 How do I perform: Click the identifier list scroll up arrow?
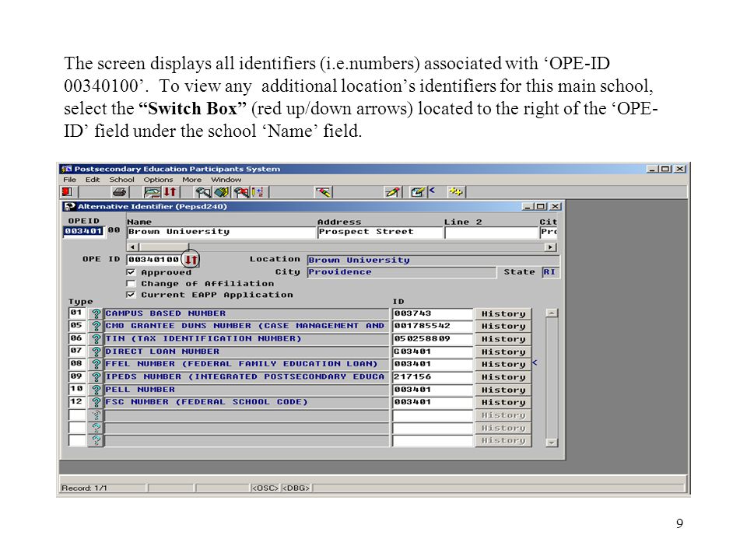(551, 313)
